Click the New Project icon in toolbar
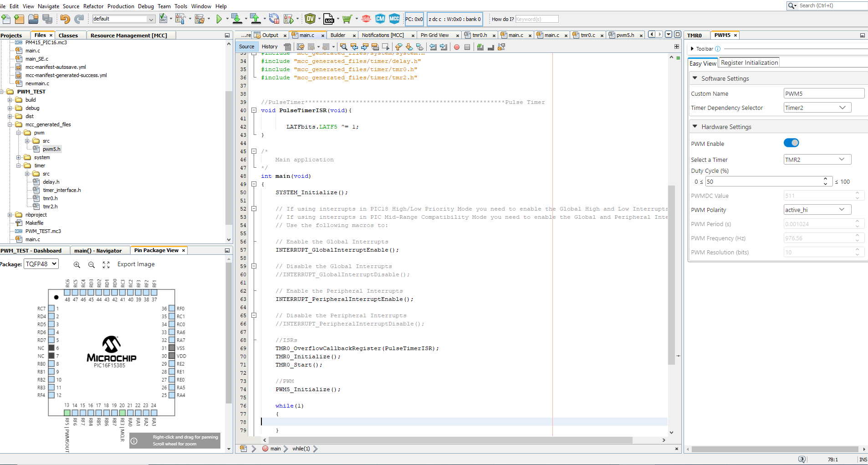Screen dimensions: 868x465 point(19,19)
